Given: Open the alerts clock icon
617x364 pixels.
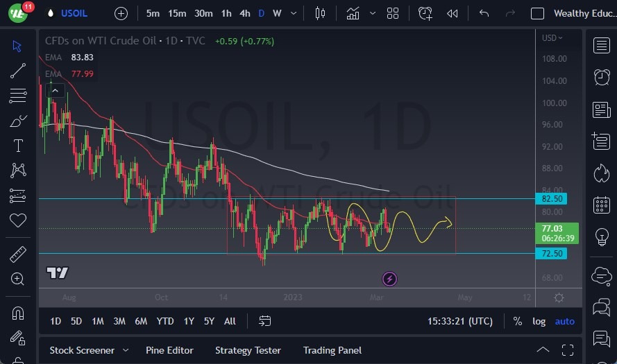Looking at the screenshot, I should [602, 77].
